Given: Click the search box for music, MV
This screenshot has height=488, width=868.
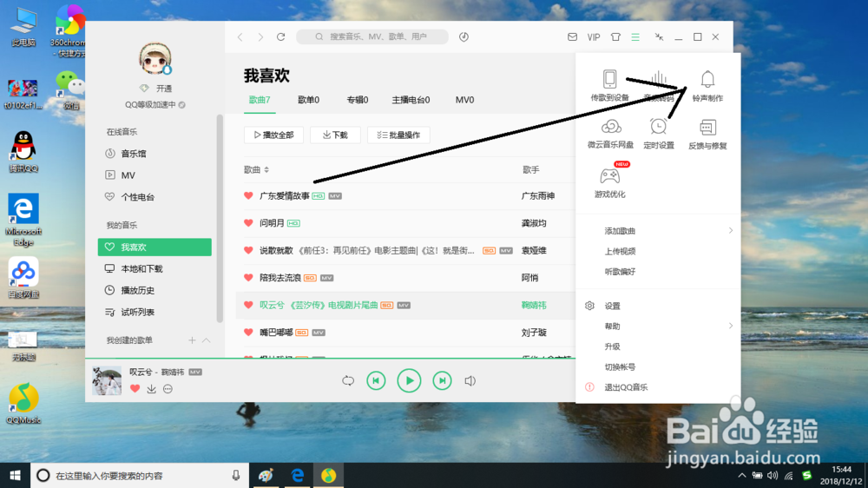Looking at the screenshot, I should [372, 36].
